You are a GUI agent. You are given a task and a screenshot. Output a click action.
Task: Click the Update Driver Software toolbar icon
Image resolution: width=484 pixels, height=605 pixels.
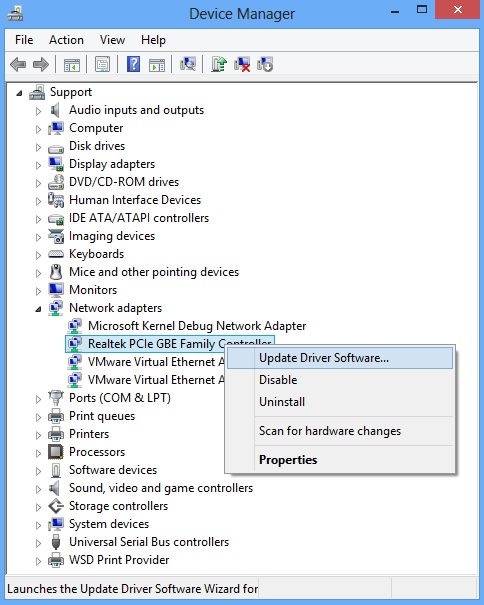tap(219, 64)
